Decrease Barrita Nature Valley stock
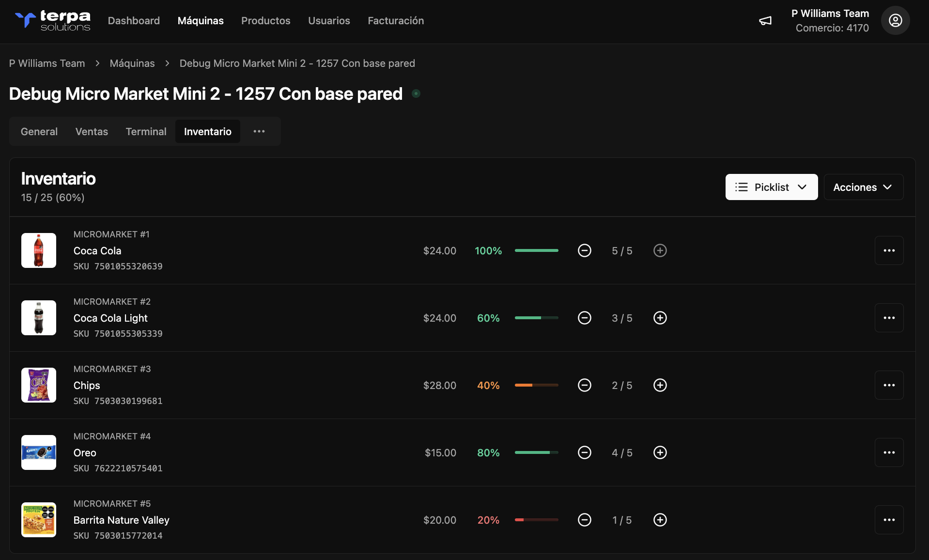The image size is (929, 560). (585, 520)
